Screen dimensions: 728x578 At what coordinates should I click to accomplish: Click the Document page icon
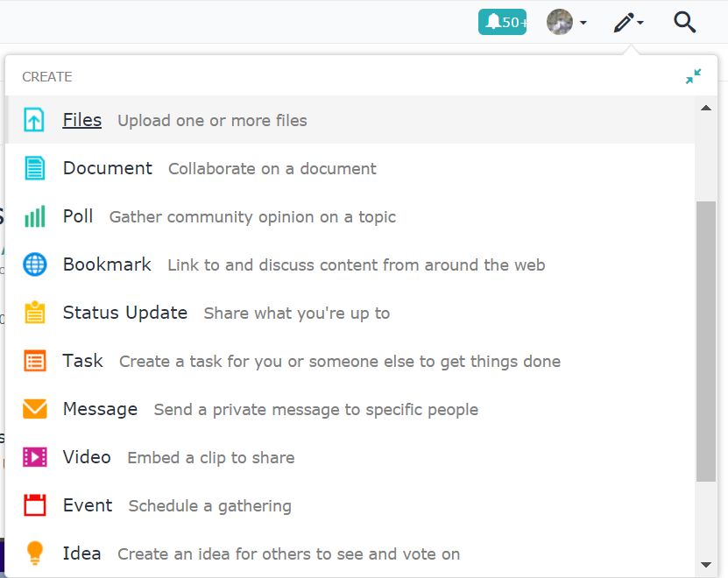[x=34, y=168]
